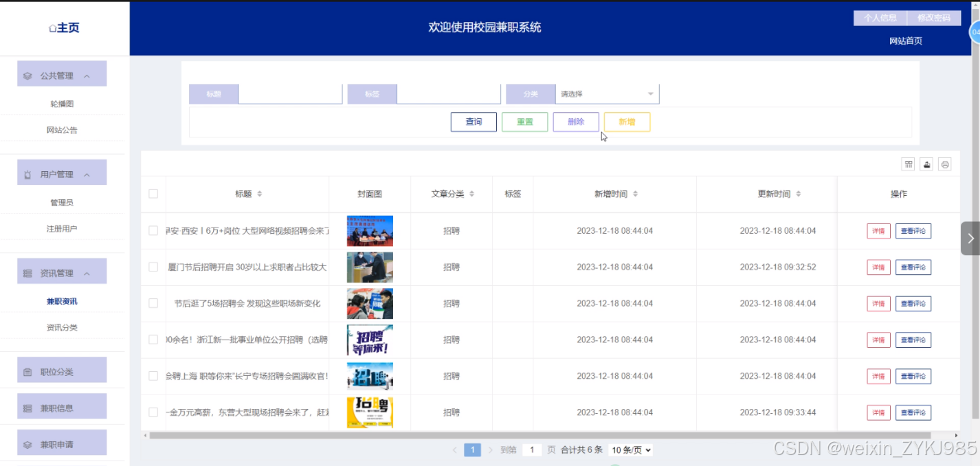Open the column filter grid icon
The height and width of the screenshot is (466, 980).
click(x=909, y=164)
